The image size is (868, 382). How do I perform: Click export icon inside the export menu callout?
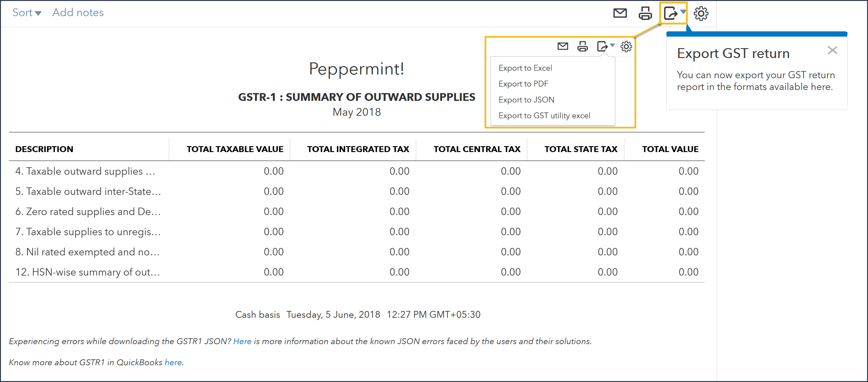click(x=602, y=46)
